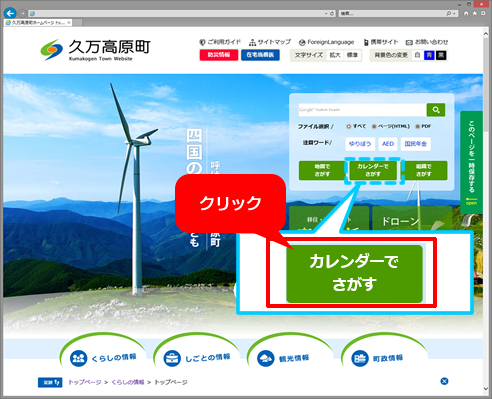This screenshot has width=492, height=399.
Task: Open the 観光情報 icon
Action: [x=266, y=358]
